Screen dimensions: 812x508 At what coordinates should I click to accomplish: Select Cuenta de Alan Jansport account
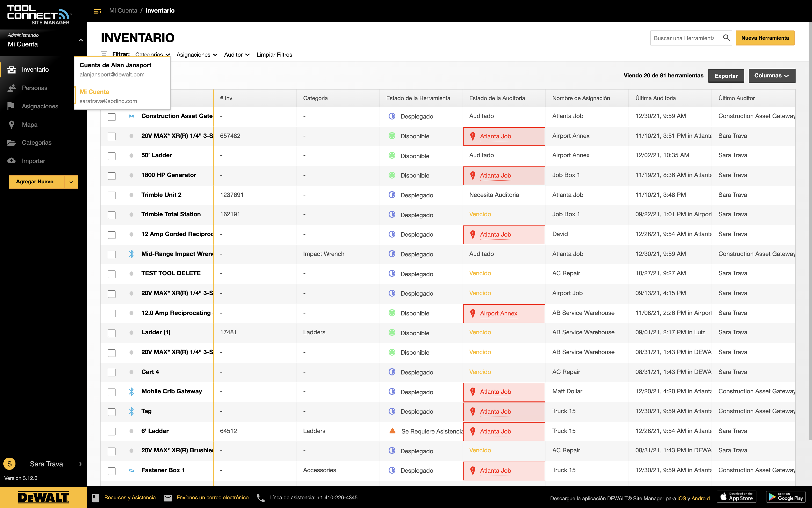[x=122, y=70]
